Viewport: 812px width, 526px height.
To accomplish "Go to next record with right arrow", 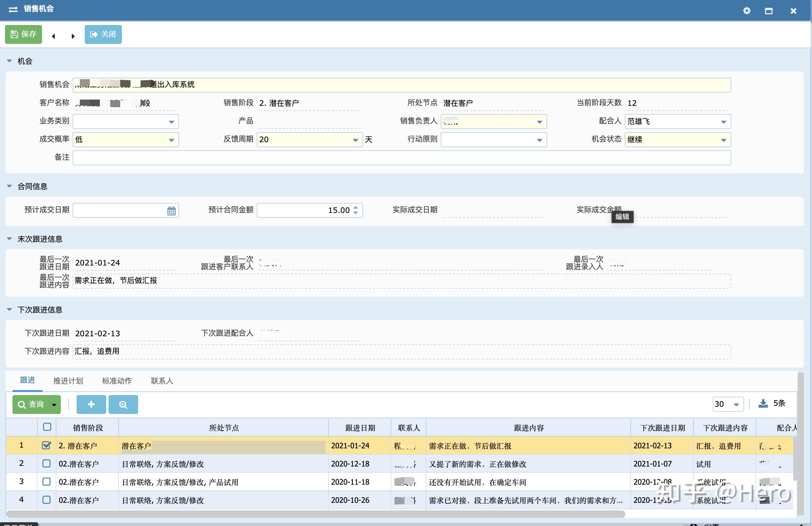I will [73, 36].
